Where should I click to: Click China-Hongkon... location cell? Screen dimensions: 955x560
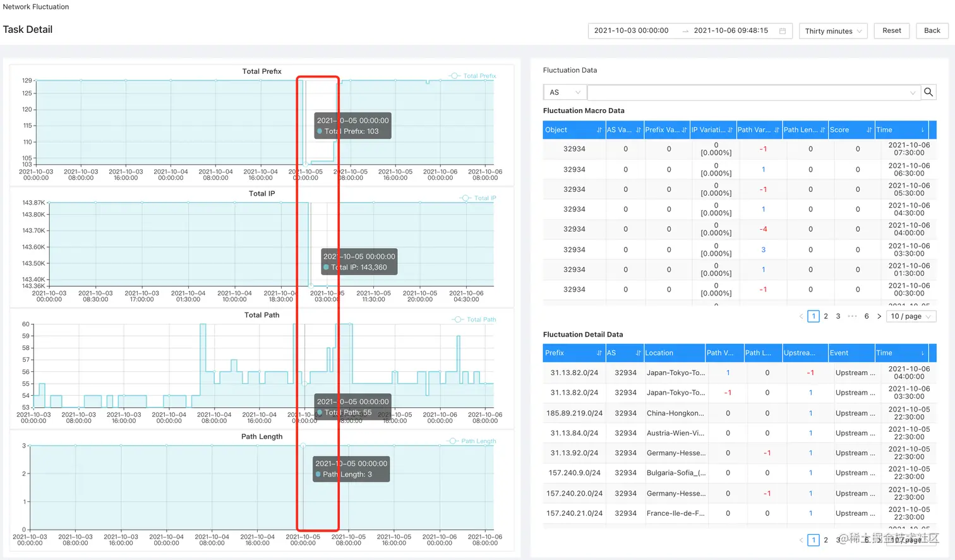coord(675,413)
